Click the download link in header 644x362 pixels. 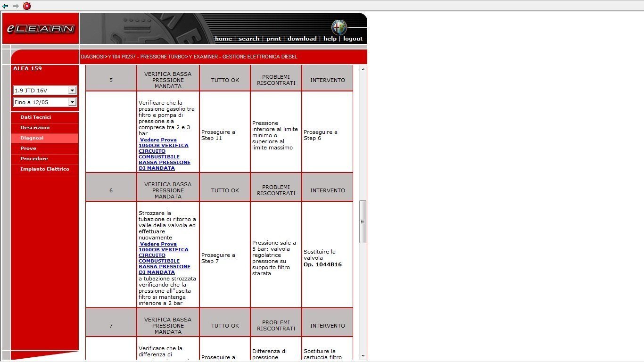point(302,39)
